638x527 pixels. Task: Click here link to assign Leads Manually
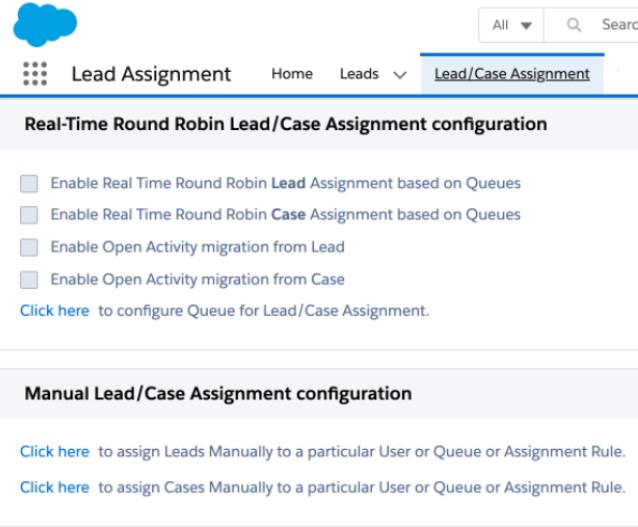click(x=55, y=451)
